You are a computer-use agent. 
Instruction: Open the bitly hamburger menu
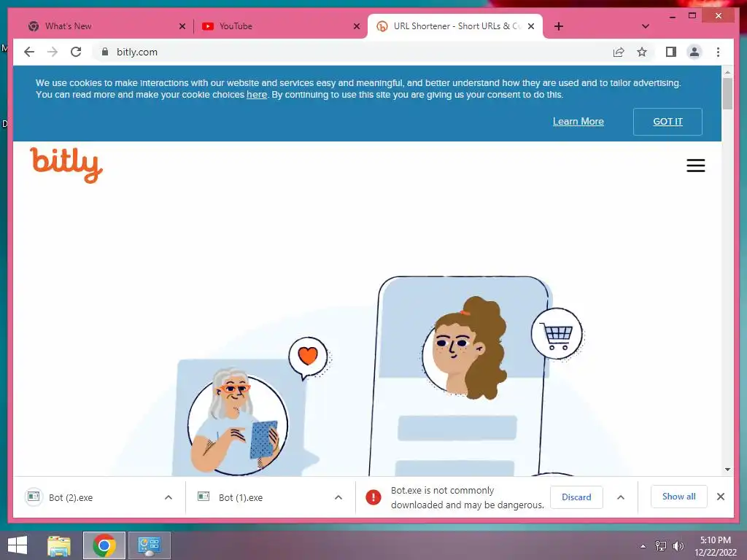point(695,166)
